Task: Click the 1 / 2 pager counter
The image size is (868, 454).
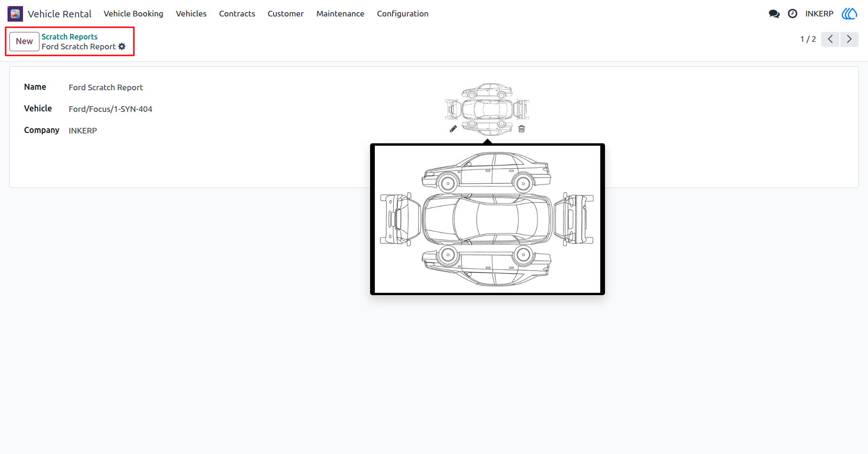Action: [x=808, y=39]
